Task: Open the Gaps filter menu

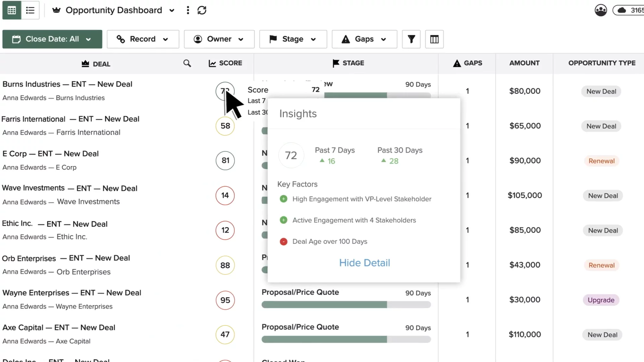Action: tap(364, 39)
